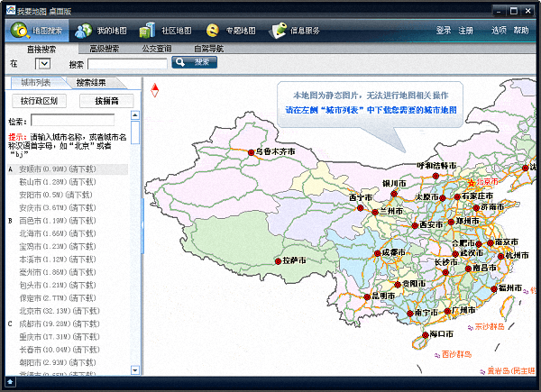Collapse the left panel using the splitter handle
This screenshot has width=541, height=392.
pyautogui.click(x=143, y=226)
